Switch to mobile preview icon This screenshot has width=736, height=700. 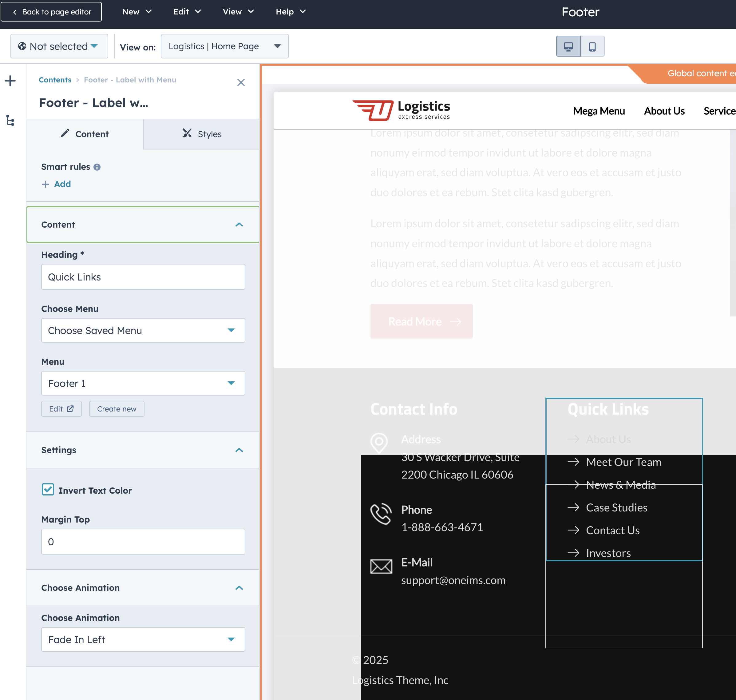pyautogui.click(x=592, y=46)
